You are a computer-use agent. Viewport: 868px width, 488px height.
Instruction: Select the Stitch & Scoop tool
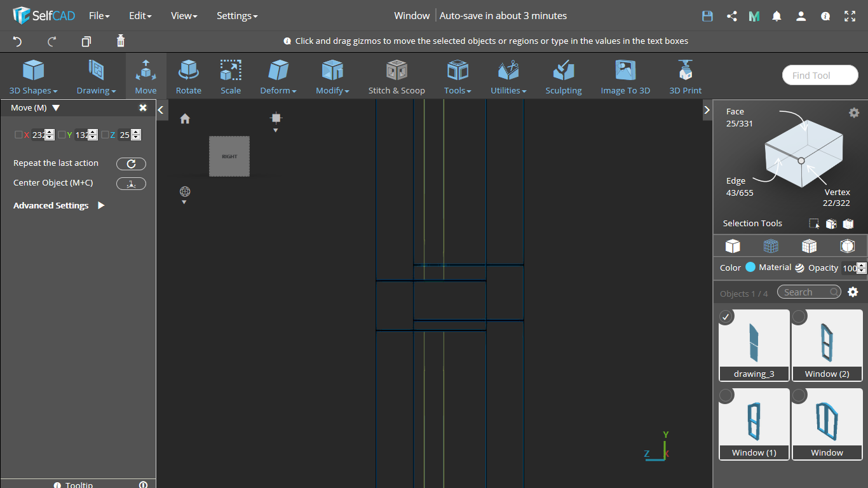(397, 76)
